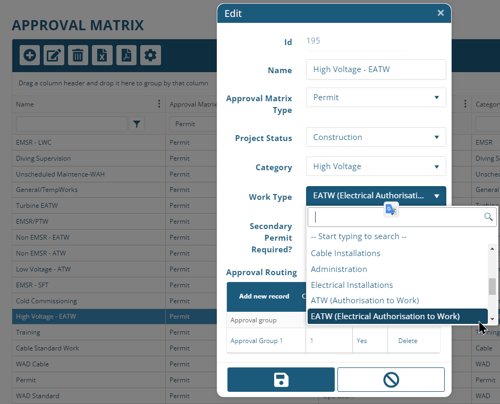Click the Work Type search input field
This screenshot has width=500, height=404.
pos(402,217)
